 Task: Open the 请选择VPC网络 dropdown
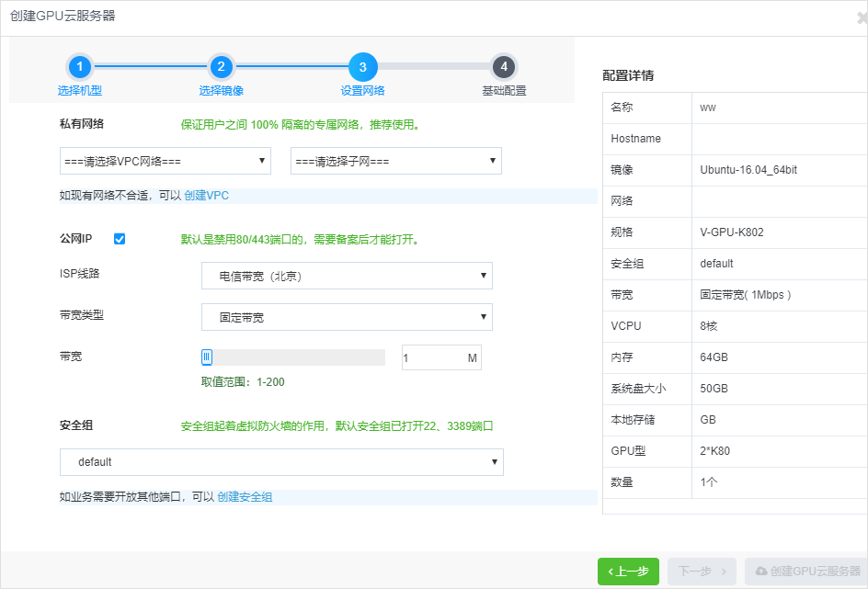(x=166, y=161)
